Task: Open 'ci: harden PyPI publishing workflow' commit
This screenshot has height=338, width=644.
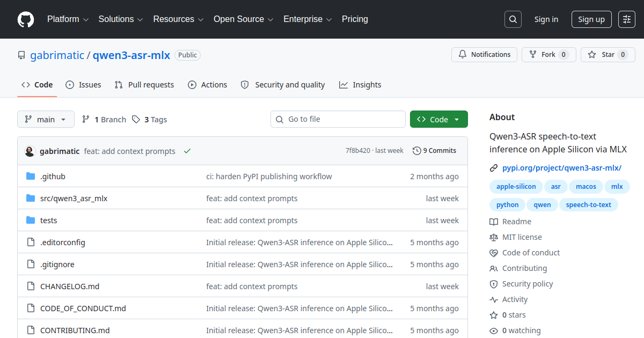Action: [269, 177]
